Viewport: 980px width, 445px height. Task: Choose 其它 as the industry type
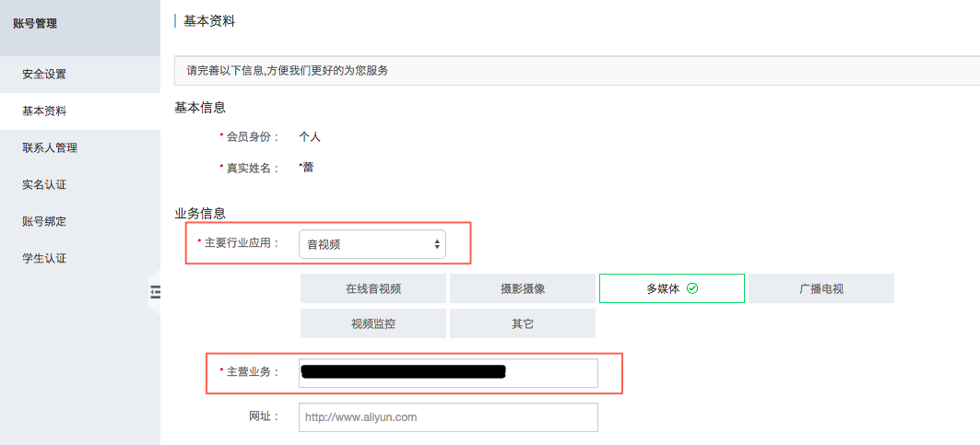[x=523, y=323]
